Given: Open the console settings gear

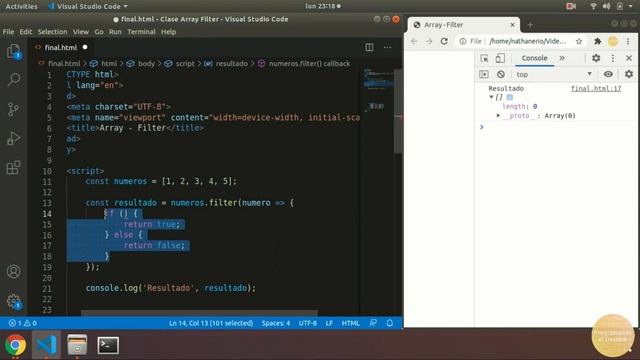Looking at the screenshot, I should pyautogui.click(x=629, y=74).
